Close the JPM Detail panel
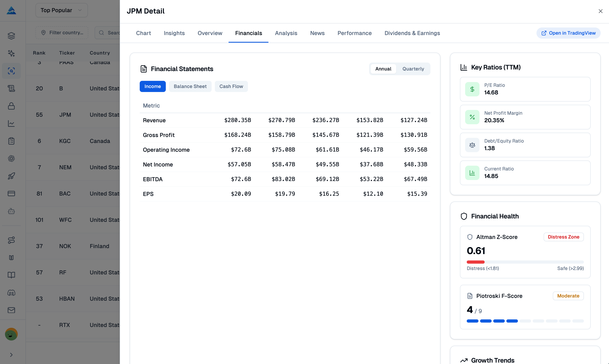Viewport: 609px width, 364px height. pos(601,11)
